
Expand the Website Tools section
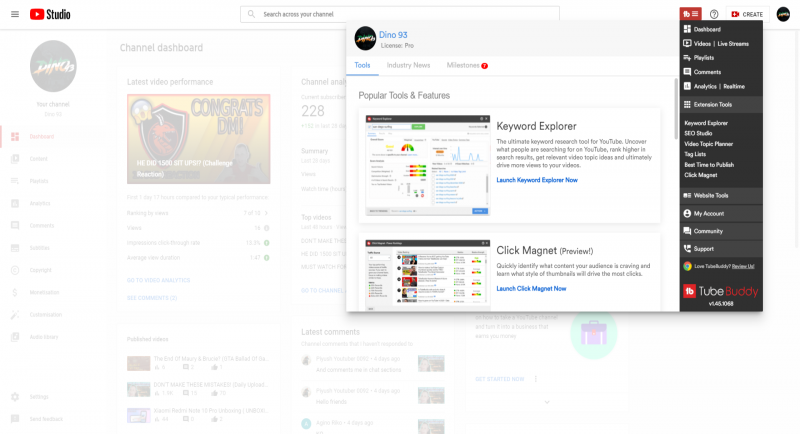click(x=710, y=195)
